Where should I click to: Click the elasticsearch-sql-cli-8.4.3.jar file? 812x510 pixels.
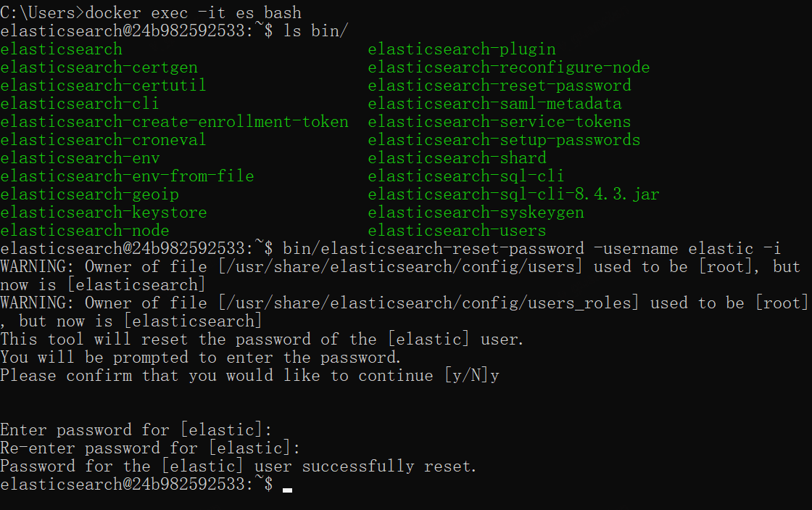click(513, 194)
